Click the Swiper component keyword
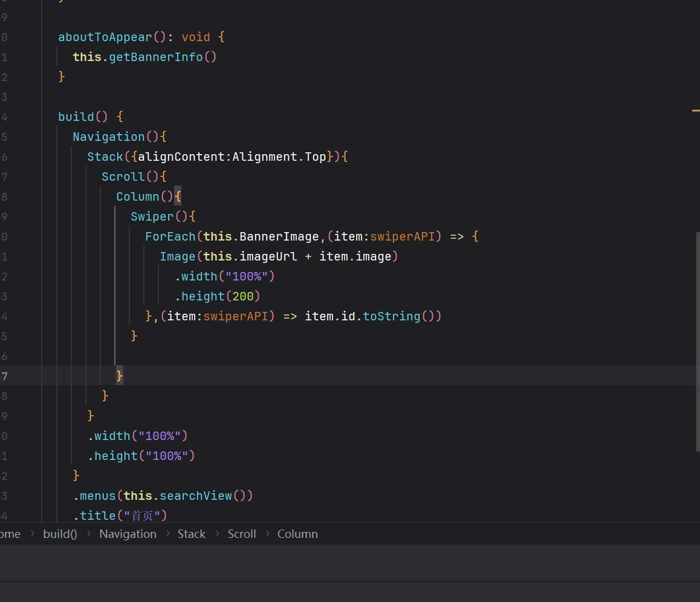The height and width of the screenshot is (602, 700). click(152, 216)
